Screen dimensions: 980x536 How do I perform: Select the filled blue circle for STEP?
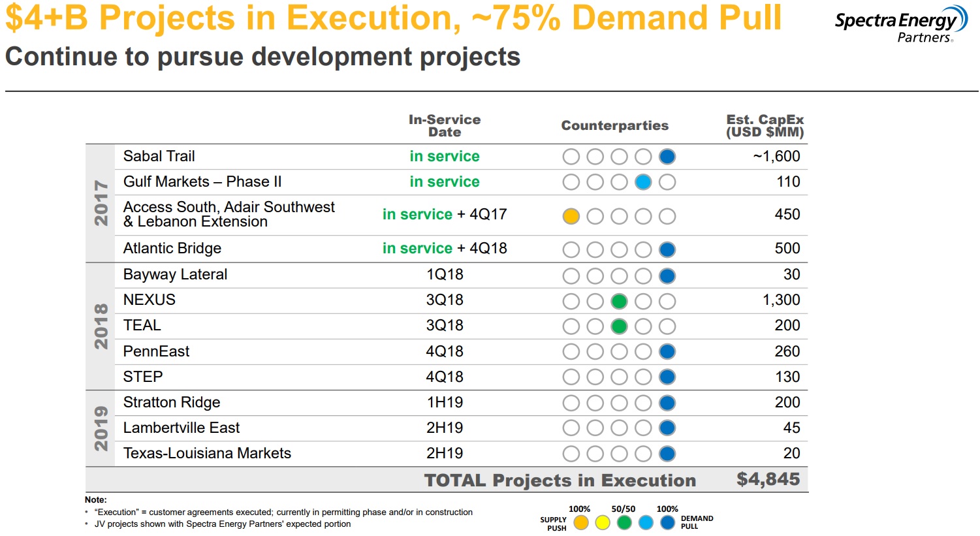667,377
